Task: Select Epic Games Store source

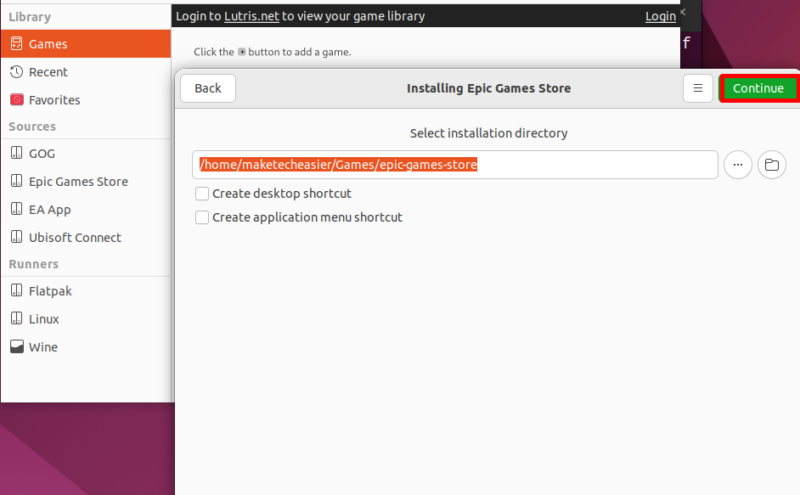Action: tap(86, 182)
